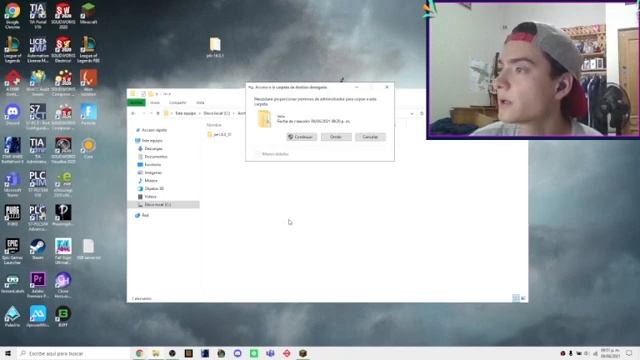Image resolution: width=640 pixels, height=360 pixels.
Task: Select the Paladins desktop icon
Action: tap(12, 316)
